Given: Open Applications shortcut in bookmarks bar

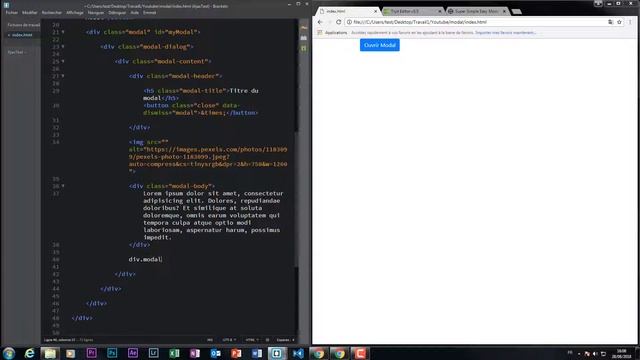Looking at the screenshot, I should tap(332, 32).
